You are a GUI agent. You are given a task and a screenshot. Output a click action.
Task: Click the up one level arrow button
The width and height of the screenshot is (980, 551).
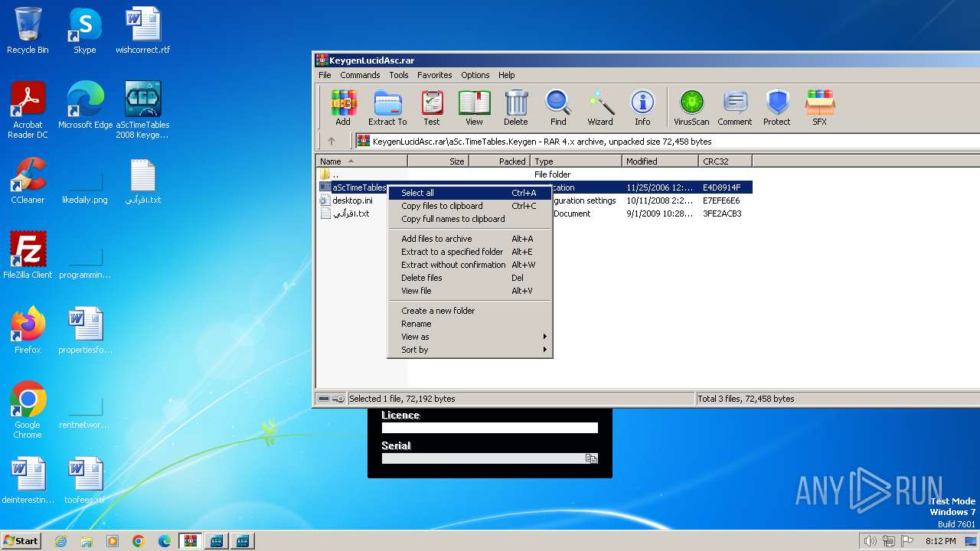click(332, 141)
